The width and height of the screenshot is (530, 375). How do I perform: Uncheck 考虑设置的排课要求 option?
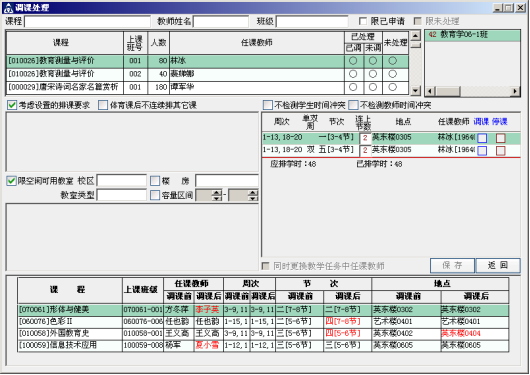[x=12, y=105]
